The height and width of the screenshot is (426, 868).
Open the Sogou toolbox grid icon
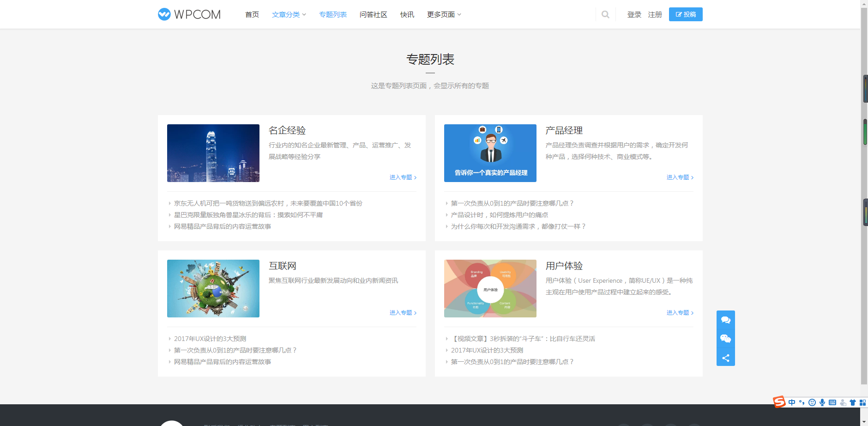[862, 402]
